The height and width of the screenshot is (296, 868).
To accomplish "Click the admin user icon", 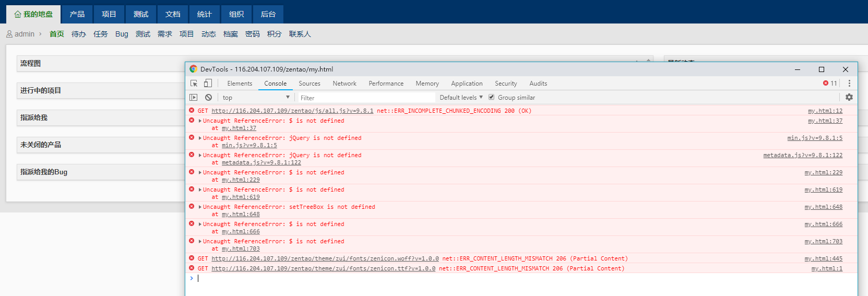I will pyautogui.click(x=9, y=34).
